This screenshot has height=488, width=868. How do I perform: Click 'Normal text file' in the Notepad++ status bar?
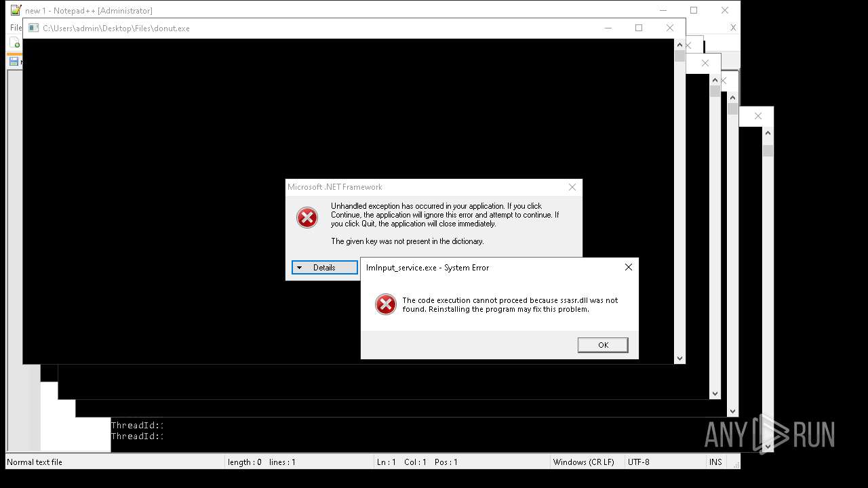(x=35, y=462)
